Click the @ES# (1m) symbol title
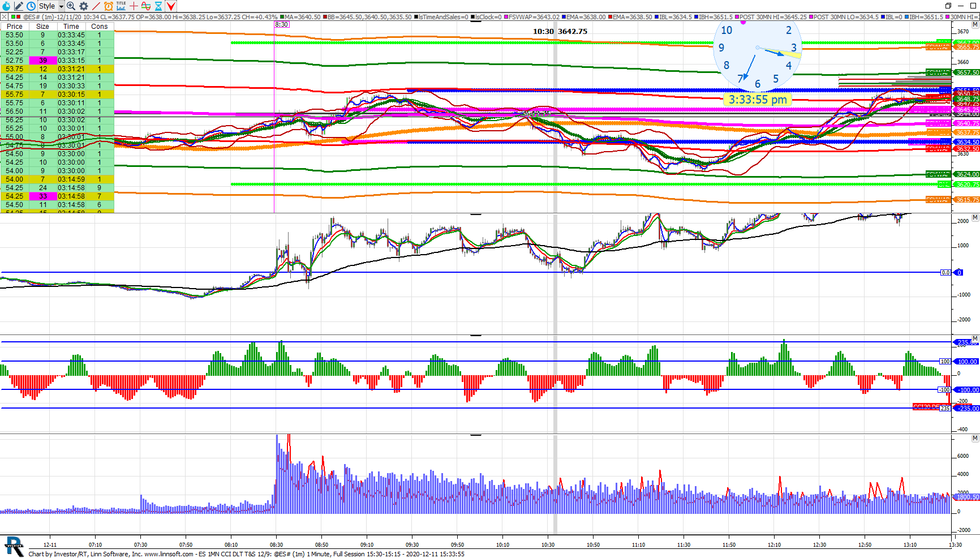The image size is (980, 558). pos(38,17)
